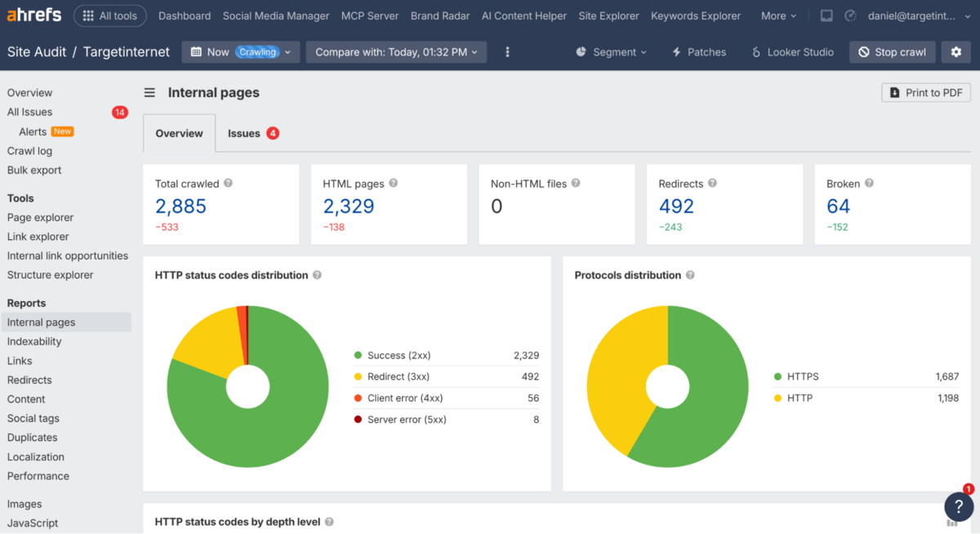Click info icon beside Protocols distribution
The image size is (980, 534).
point(690,275)
